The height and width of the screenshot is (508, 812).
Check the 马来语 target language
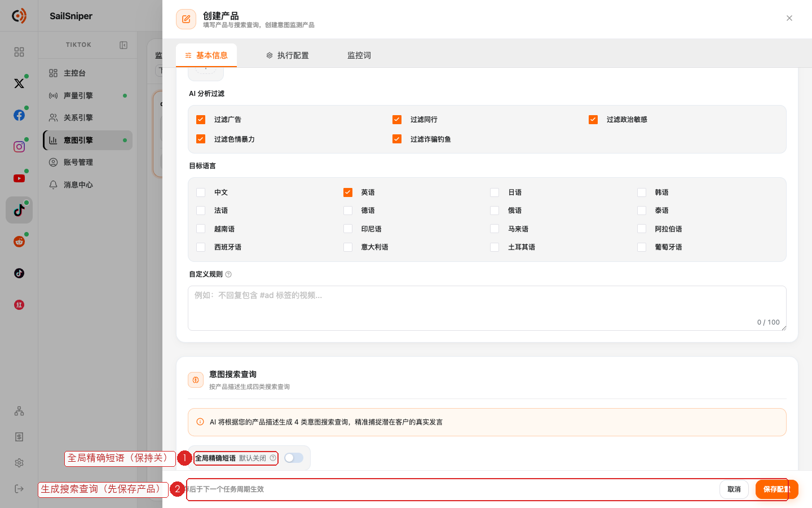495,229
